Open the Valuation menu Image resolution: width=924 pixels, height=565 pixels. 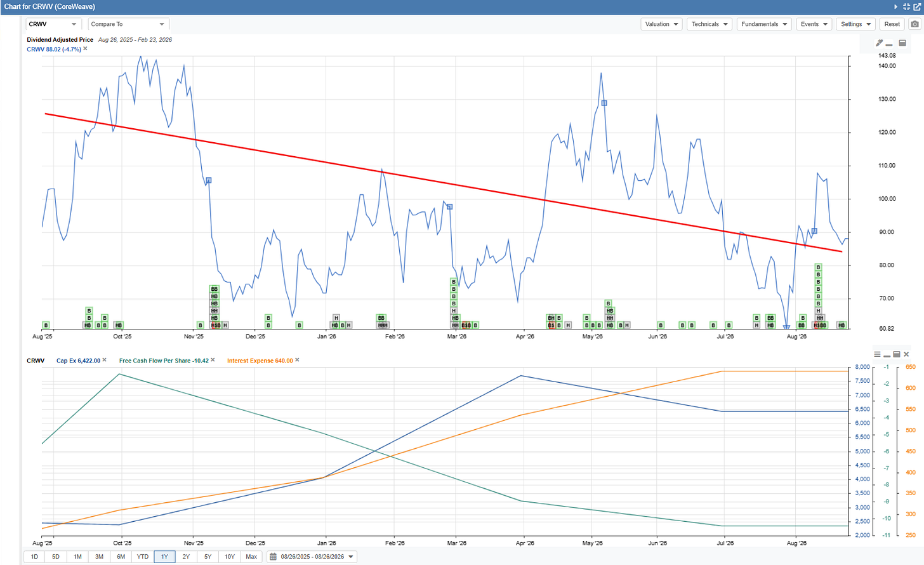(662, 24)
